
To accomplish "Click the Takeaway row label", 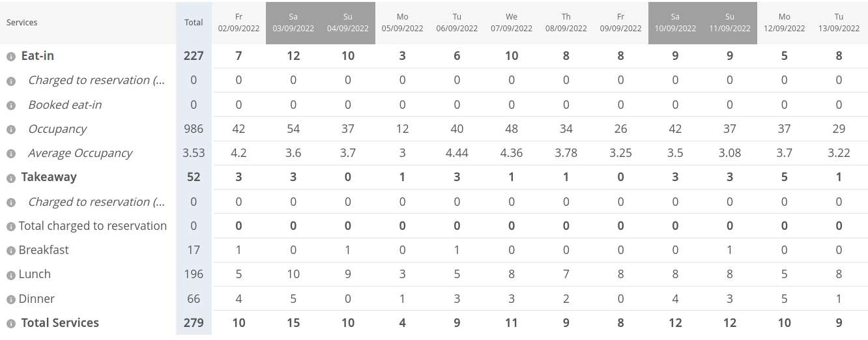I will click(49, 177).
